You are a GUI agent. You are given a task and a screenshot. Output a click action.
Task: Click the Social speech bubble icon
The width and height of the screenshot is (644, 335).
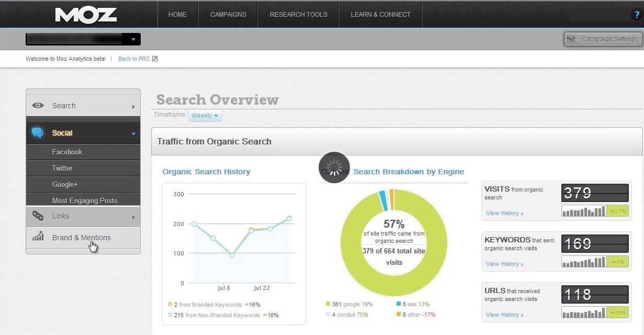tap(37, 133)
